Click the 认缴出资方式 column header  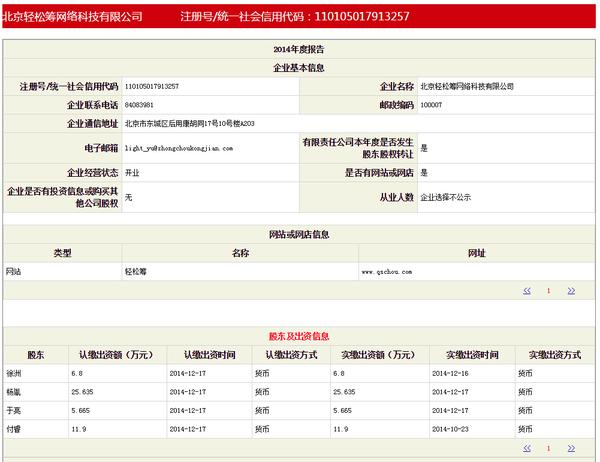tap(292, 355)
